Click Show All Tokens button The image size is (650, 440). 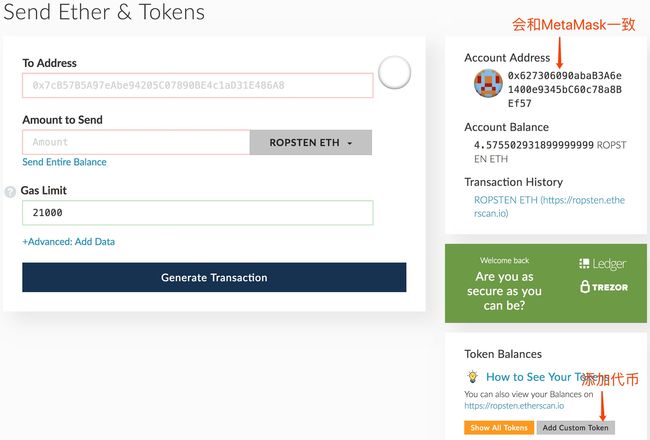point(499,428)
